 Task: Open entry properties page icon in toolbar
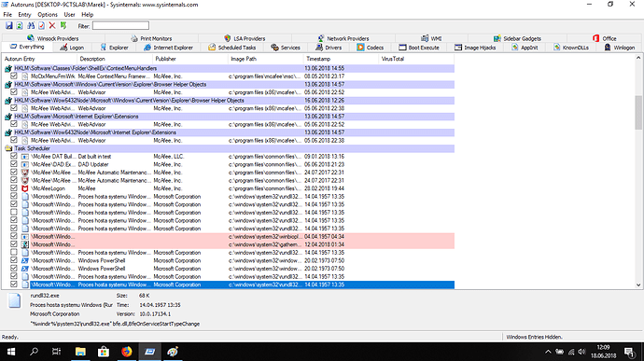point(41,26)
